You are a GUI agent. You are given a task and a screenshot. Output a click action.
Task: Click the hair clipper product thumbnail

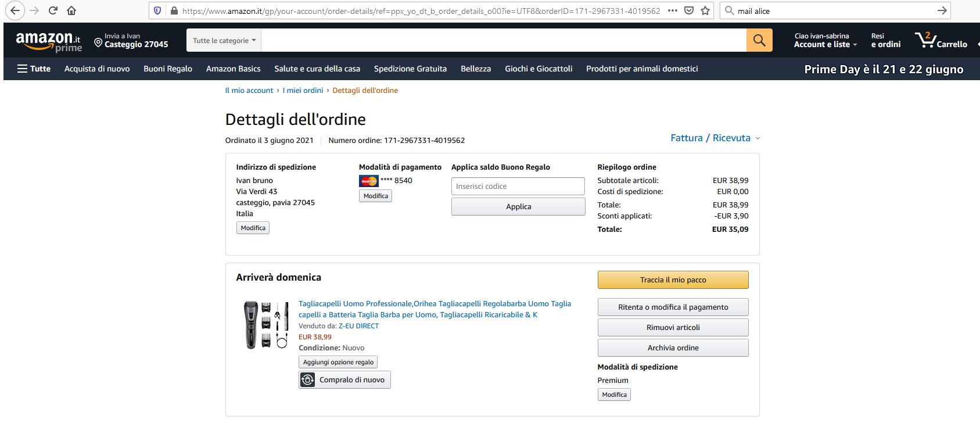(x=266, y=325)
